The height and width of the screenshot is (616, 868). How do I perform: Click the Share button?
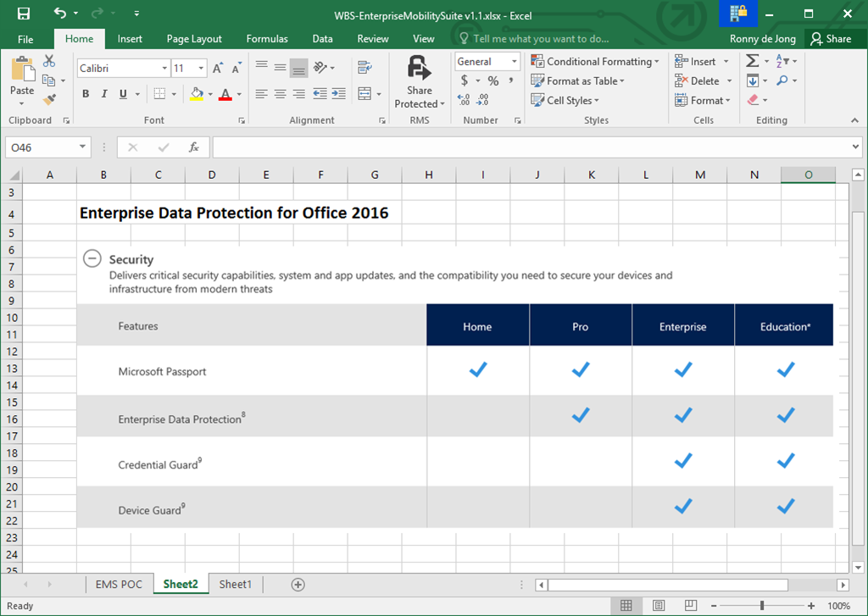(x=830, y=39)
